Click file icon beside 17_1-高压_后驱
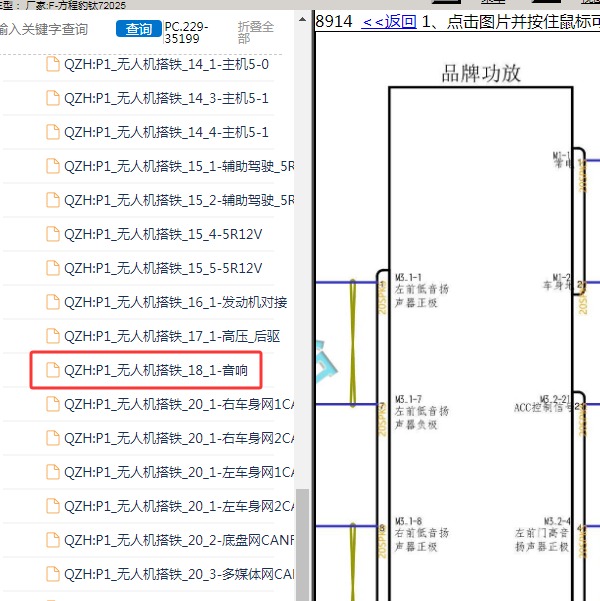Image resolution: width=600 pixels, height=601 pixels. [53, 336]
